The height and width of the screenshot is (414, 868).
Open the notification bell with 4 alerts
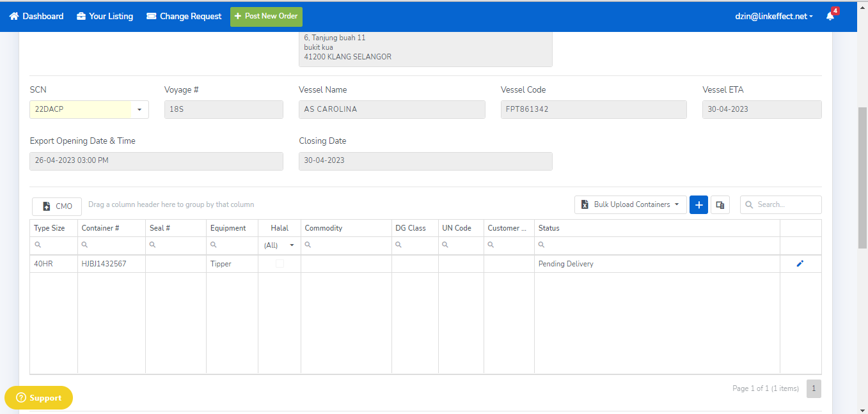pos(830,17)
